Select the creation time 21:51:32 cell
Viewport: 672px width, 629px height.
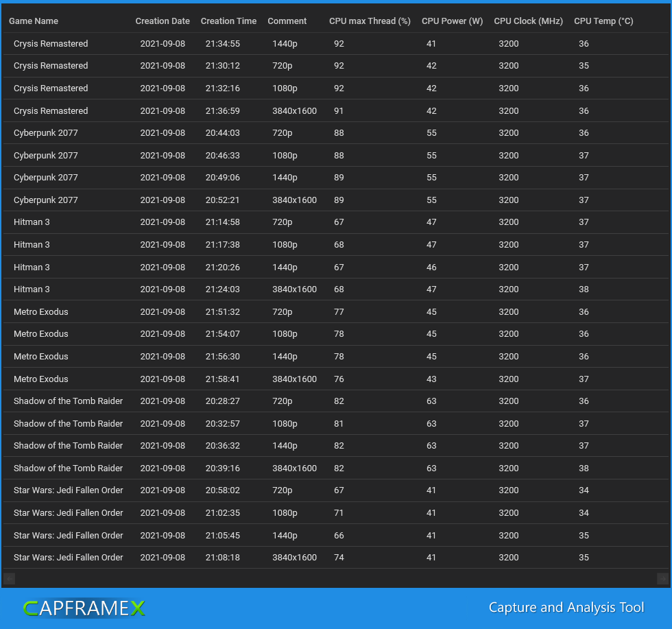coord(222,311)
